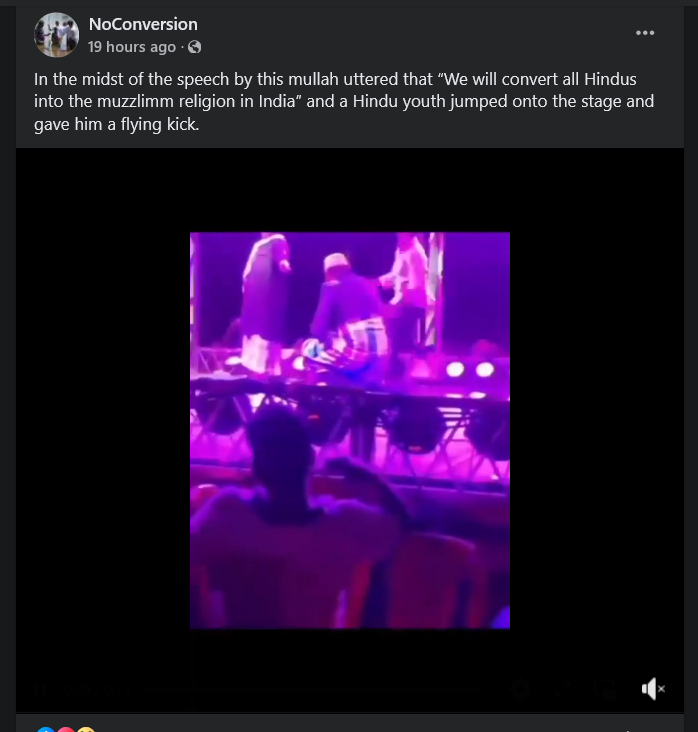Click the NoConversion profile picture

pos(57,35)
